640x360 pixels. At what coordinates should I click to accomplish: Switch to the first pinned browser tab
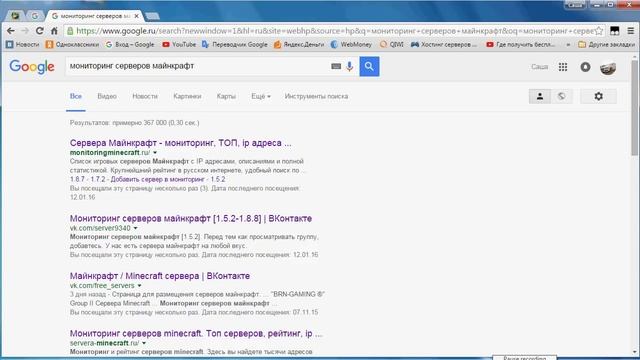16,16
